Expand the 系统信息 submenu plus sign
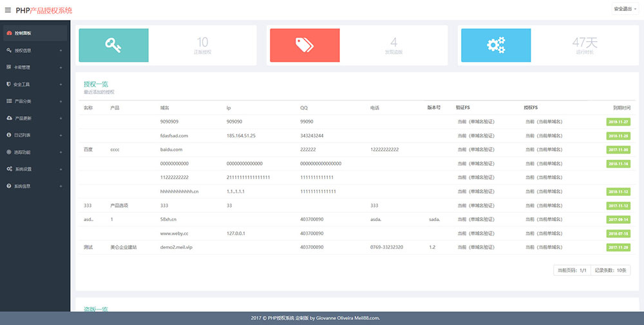 click(x=61, y=186)
